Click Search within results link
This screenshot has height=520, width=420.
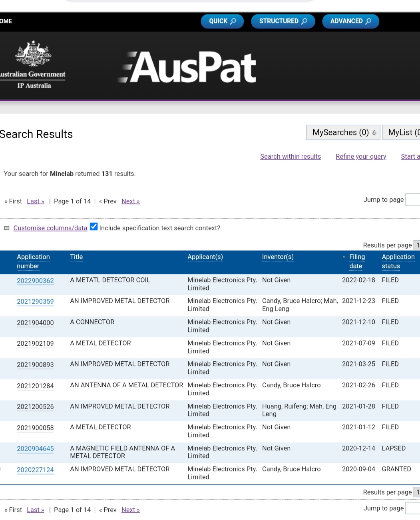click(x=290, y=157)
